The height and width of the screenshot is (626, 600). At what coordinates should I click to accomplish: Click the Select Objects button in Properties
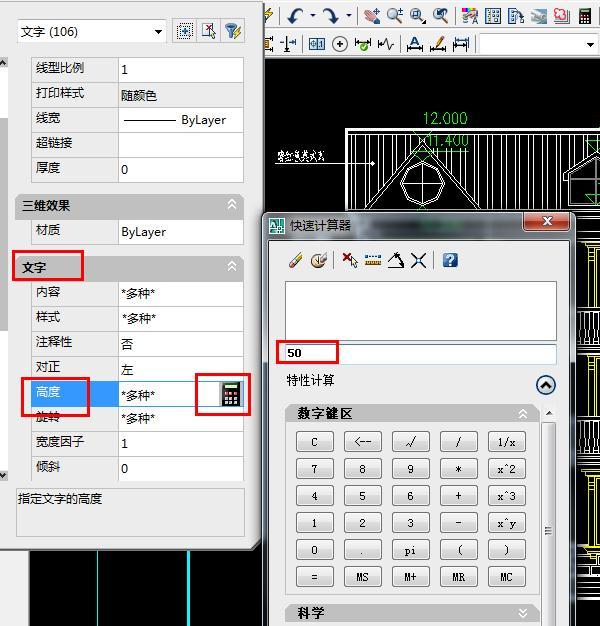(x=208, y=31)
